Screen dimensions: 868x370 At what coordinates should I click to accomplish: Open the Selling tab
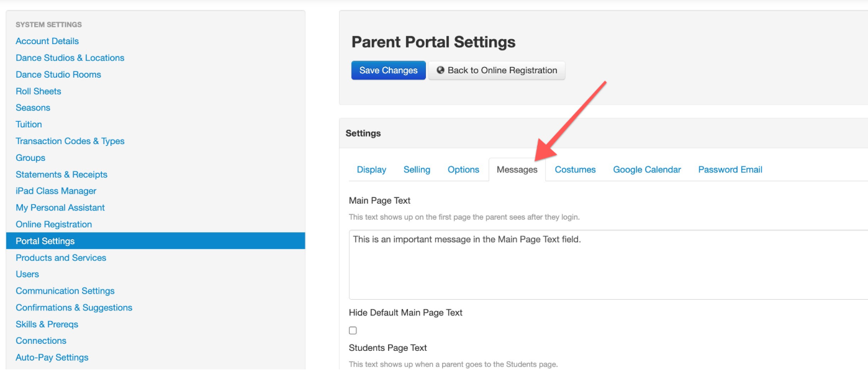tap(417, 169)
